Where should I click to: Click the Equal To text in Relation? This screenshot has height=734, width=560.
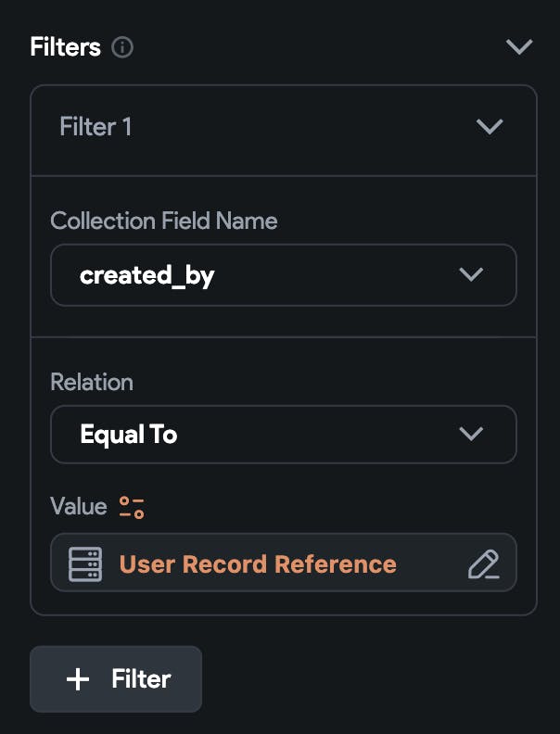pyautogui.click(x=129, y=434)
